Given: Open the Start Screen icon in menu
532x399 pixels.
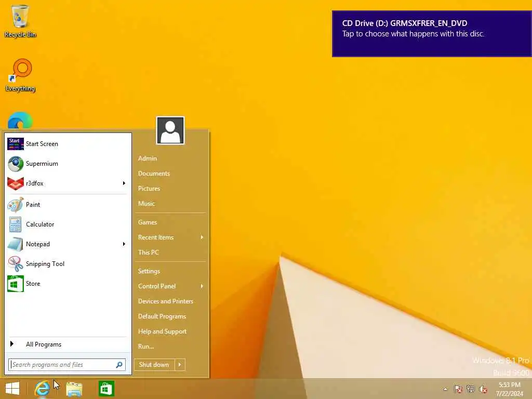Looking at the screenshot, I should (15, 144).
